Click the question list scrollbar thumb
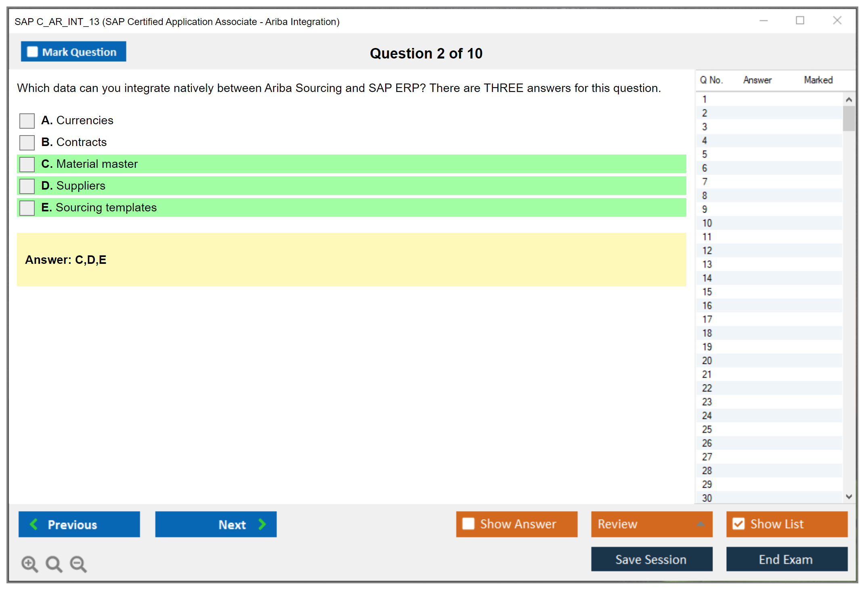This screenshot has width=868, height=593. coord(849,118)
